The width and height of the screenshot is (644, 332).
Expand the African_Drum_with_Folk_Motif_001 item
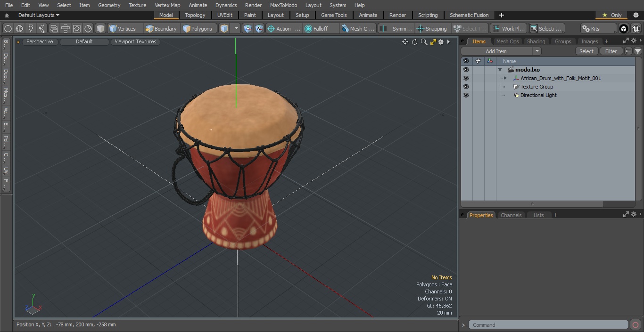coord(505,78)
